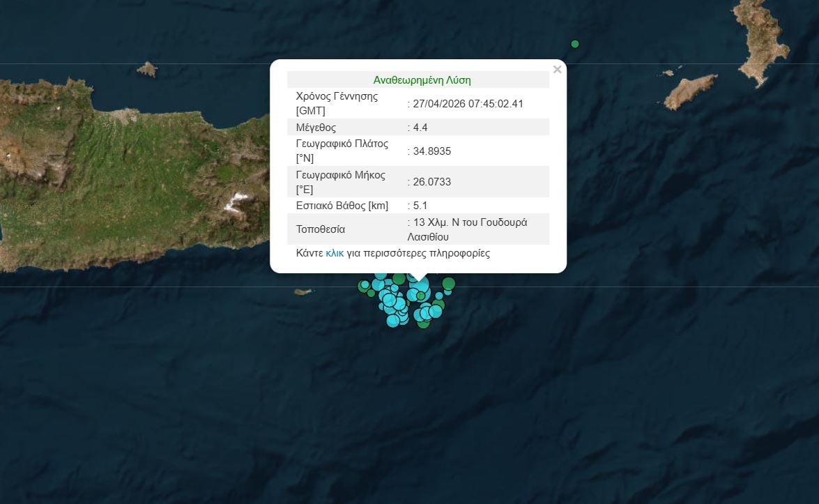
Task: Click the tiny island south of Crete's coast
Action: point(302,291)
